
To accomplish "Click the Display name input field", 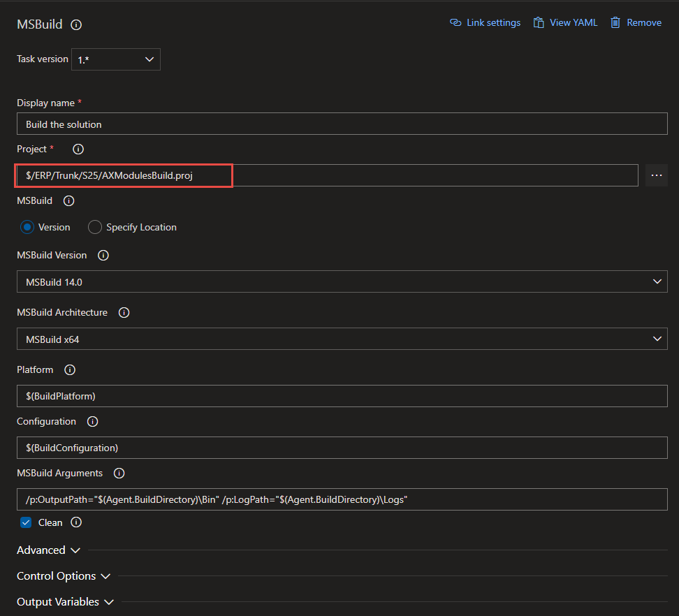I will tap(342, 124).
